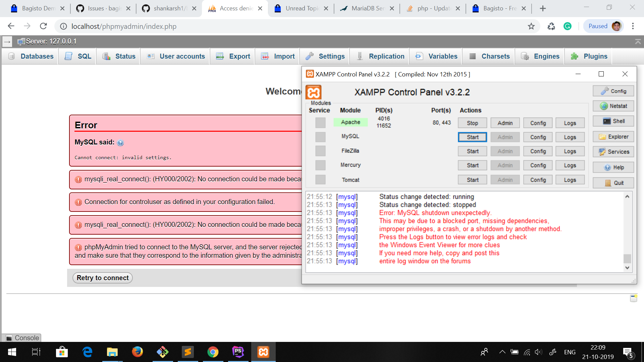
Task: Stop the Apache module in XAMPP
Action: coord(472,123)
